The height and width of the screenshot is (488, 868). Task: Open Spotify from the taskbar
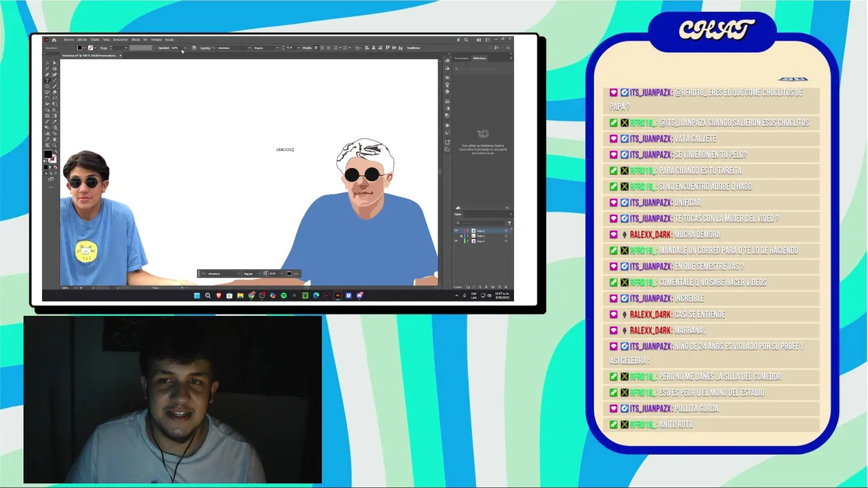pyautogui.click(x=283, y=296)
